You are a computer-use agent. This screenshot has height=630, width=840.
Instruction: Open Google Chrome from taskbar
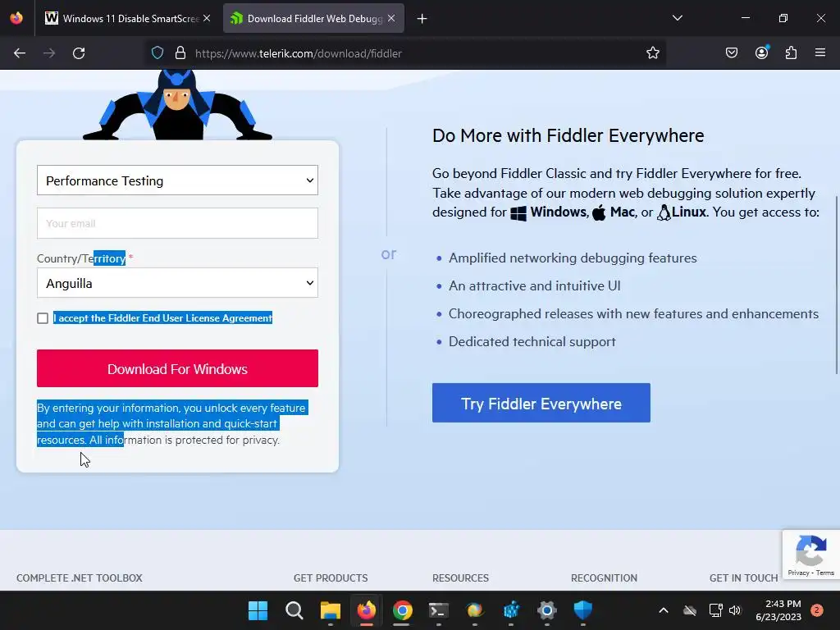coord(402,610)
